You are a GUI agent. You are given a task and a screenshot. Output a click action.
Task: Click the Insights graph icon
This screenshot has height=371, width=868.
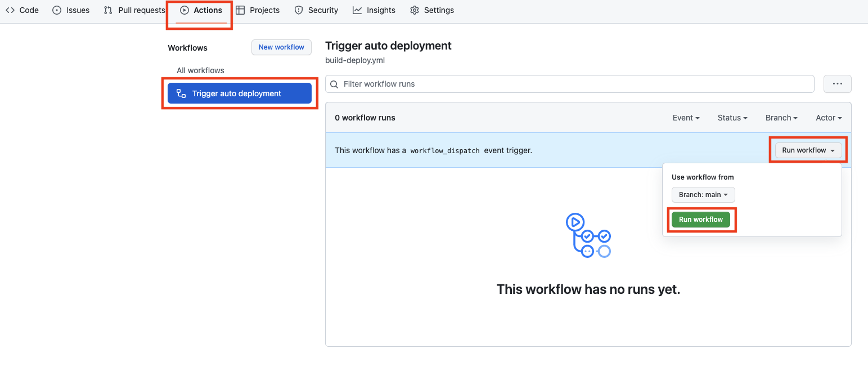click(357, 10)
